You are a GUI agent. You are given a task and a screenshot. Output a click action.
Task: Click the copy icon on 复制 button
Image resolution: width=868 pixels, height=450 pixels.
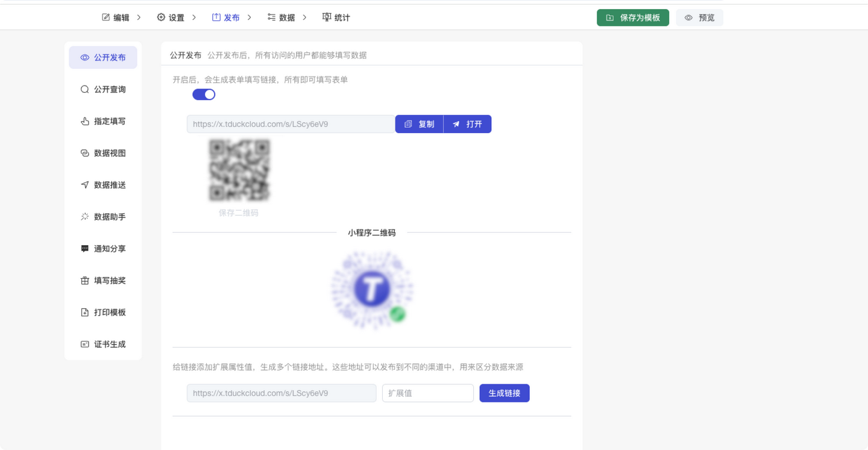(408, 124)
